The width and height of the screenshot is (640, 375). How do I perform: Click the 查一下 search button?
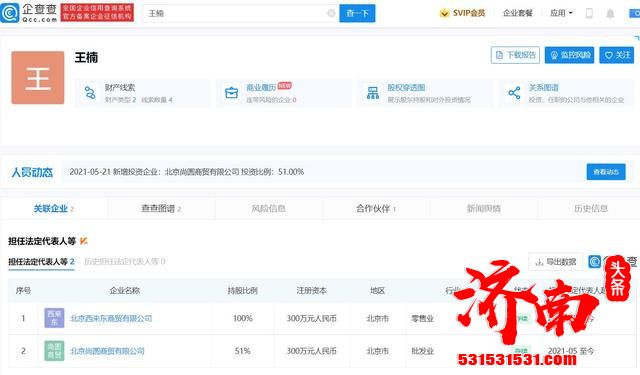click(357, 13)
